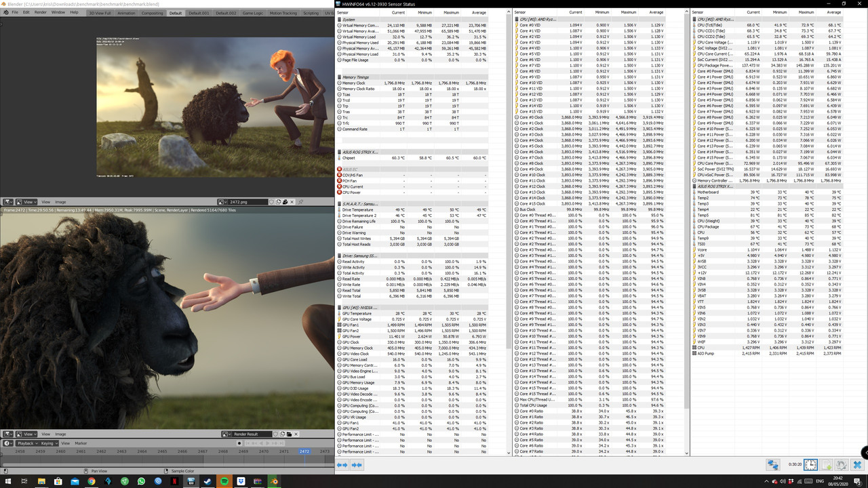Image resolution: width=868 pixels, height=488 pixels.
Task: Click the Render Result image name field
Action: click(252, 434)
